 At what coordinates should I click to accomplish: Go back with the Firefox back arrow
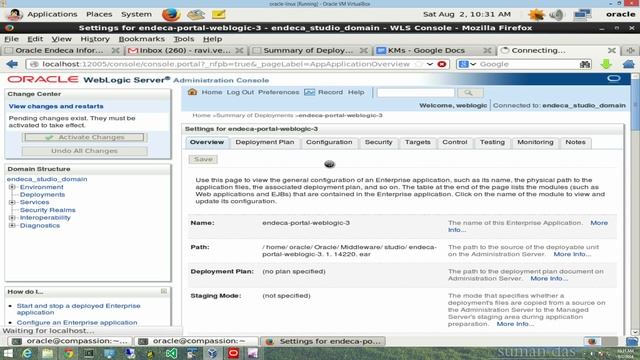12,64
